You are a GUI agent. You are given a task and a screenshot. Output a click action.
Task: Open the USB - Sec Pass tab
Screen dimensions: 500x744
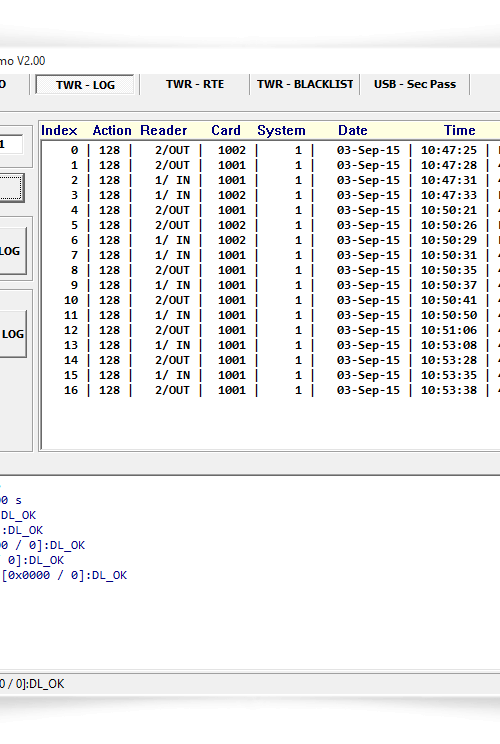point(415,84)
